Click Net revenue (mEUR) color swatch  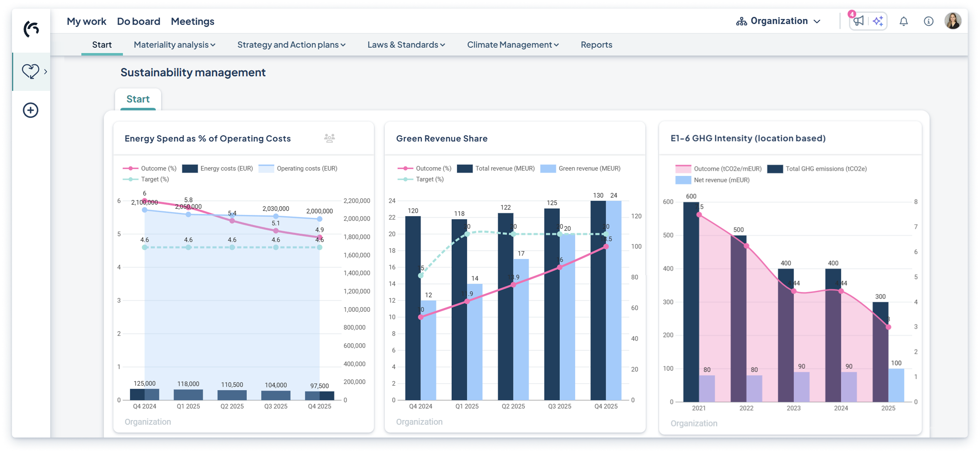[683, 180]
